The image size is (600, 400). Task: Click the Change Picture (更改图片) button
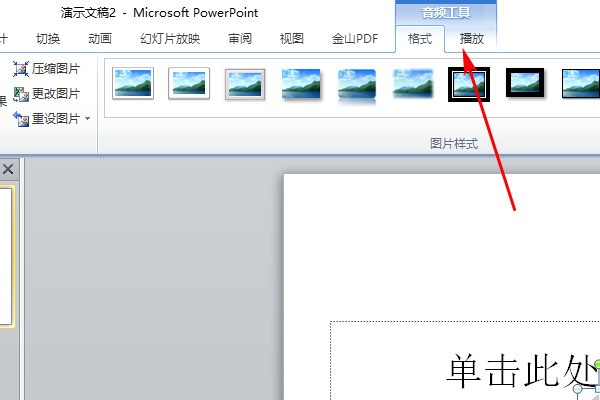[46, 94]
